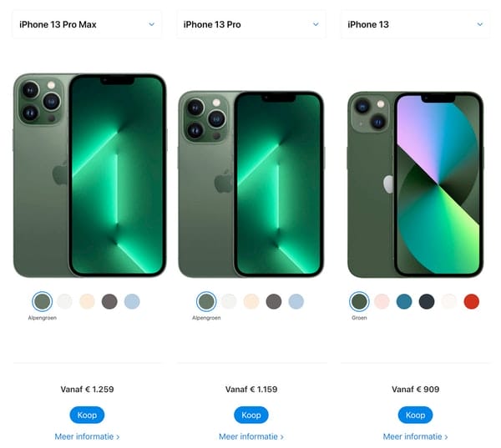
Task: Open Meer informatie link for iPhone 13 Pro Max
Action: tap(87, 436)
